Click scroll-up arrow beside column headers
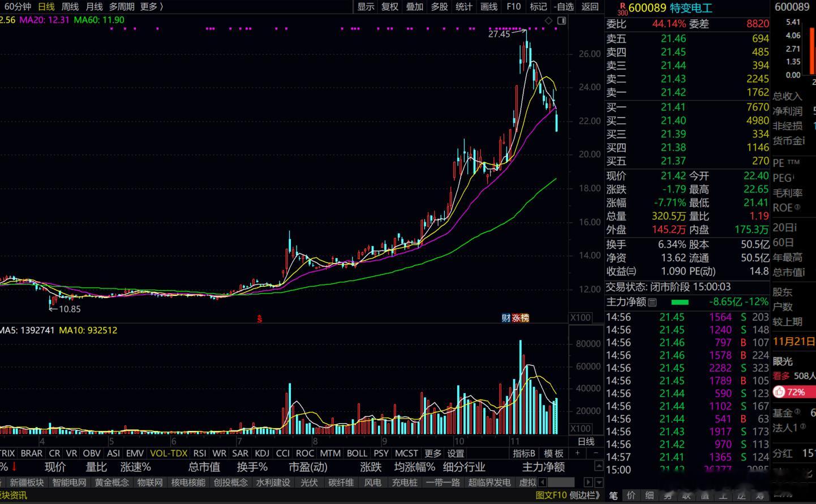The width and height of the screenshot is (816, 504). (x=599, y=464)
